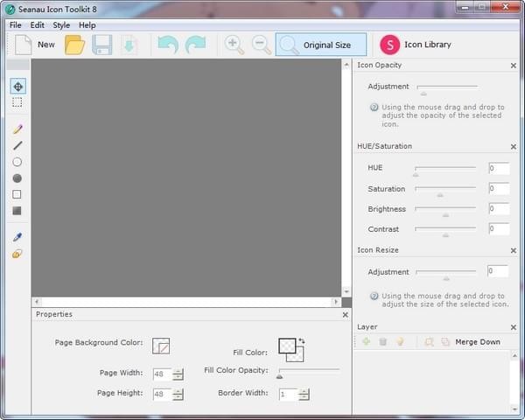This screenshot has height=420, width=525.
Task: Click the Saturation value field
Action: point(499,189)
